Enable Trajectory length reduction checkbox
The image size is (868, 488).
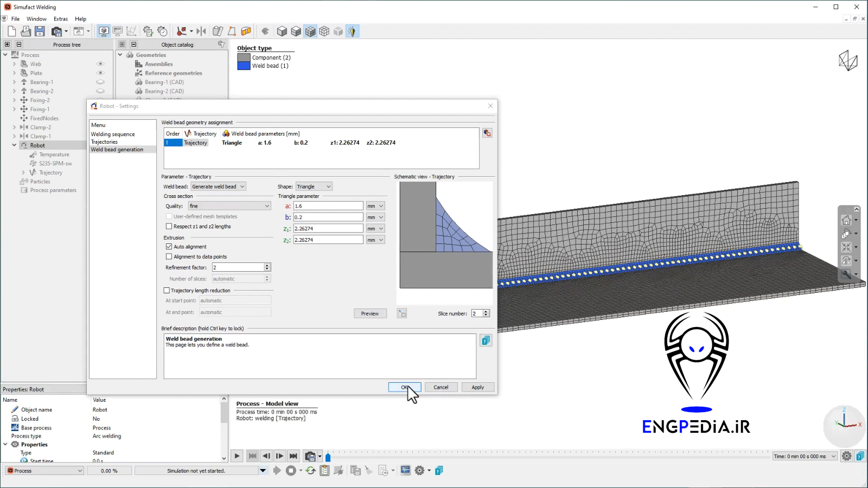(x=167, y=291)
